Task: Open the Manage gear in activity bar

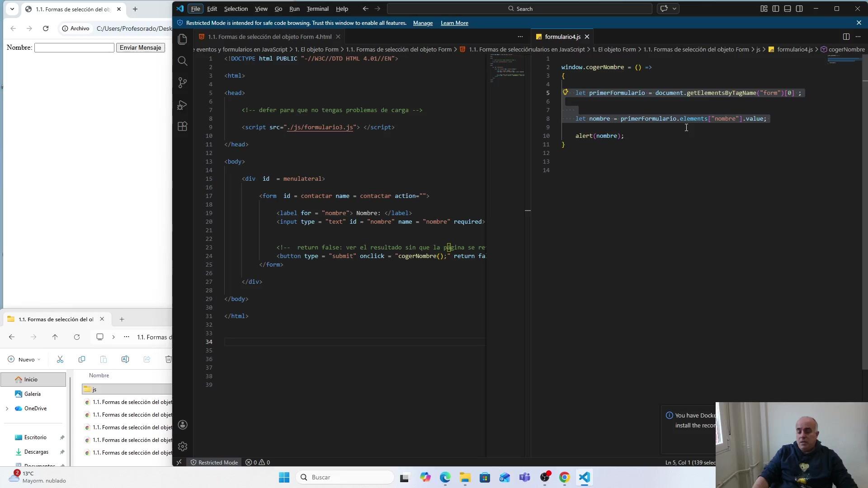Action: [x=183, y=446]
